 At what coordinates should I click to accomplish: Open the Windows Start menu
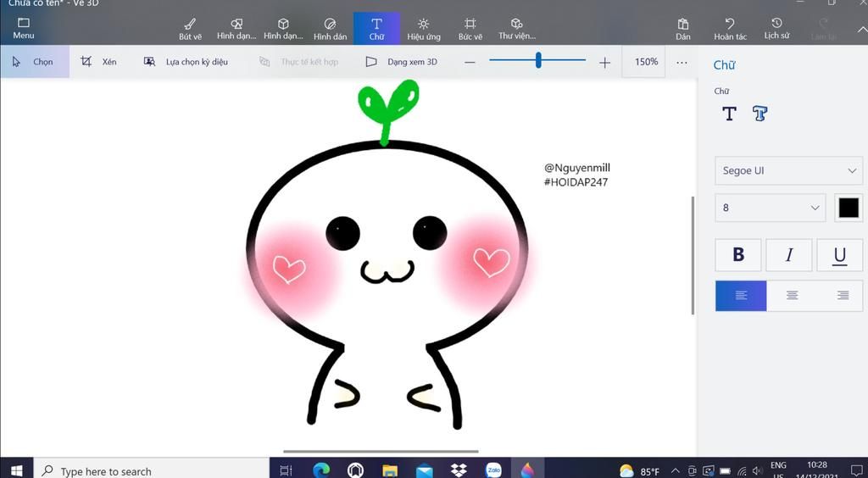click(17, 470)
